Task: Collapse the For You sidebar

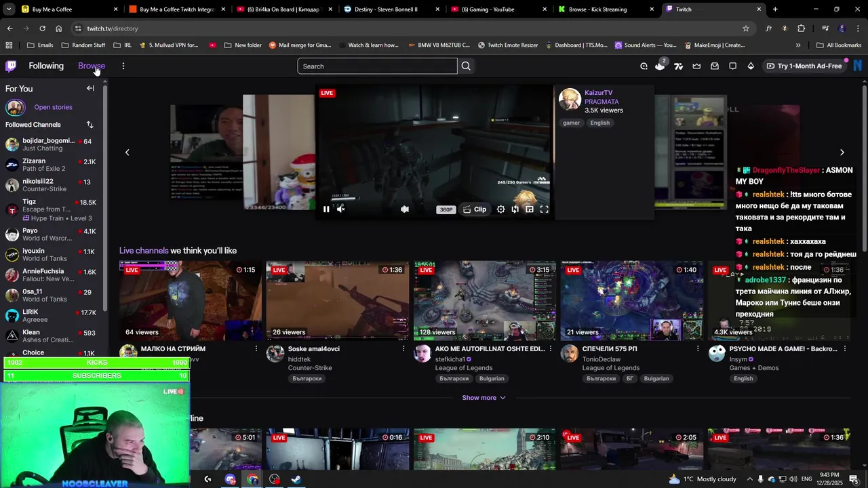Action: [x=90, y=88]
